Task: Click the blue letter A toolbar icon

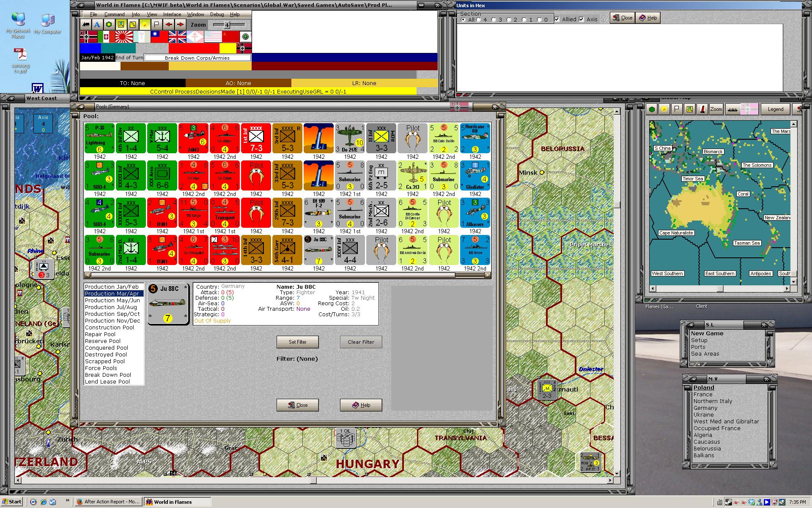Action: 97,25
